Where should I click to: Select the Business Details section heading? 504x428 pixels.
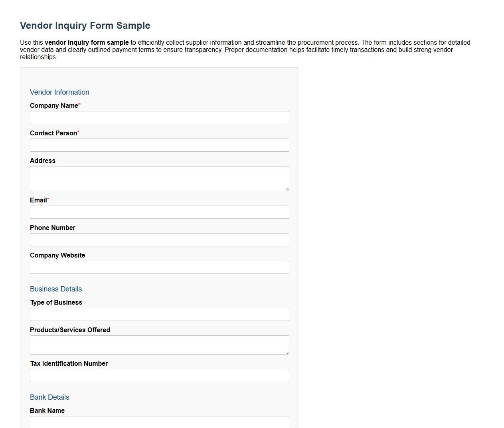click(56, 289)
